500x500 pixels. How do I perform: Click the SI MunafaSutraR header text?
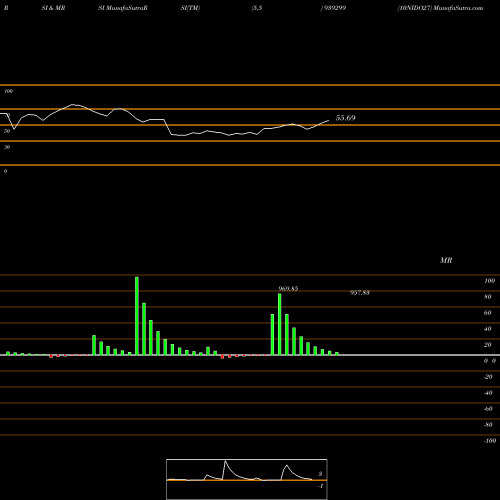(123, 8)
